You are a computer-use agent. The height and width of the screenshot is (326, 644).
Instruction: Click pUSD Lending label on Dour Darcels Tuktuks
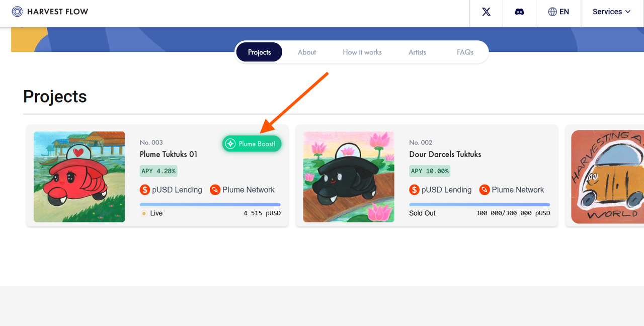tap(447, 190)
